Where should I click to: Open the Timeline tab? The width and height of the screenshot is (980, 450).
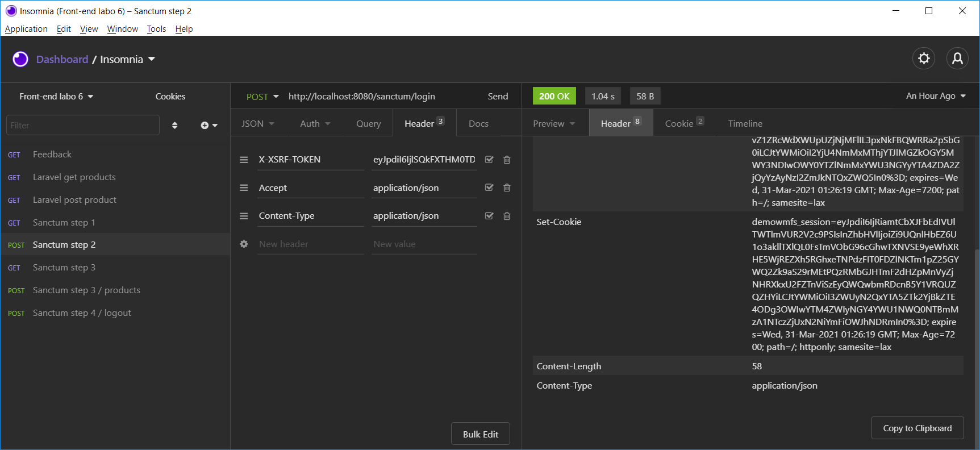(x=745, y=123)
